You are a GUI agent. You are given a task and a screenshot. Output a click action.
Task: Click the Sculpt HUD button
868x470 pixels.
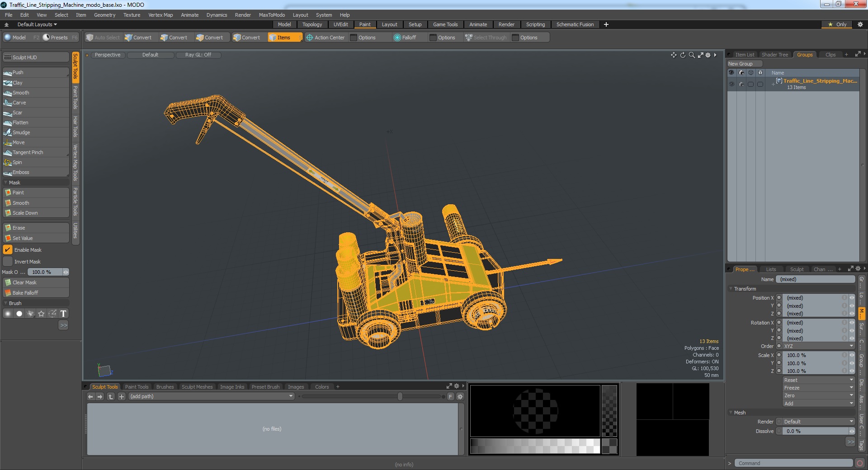point(36,57)
